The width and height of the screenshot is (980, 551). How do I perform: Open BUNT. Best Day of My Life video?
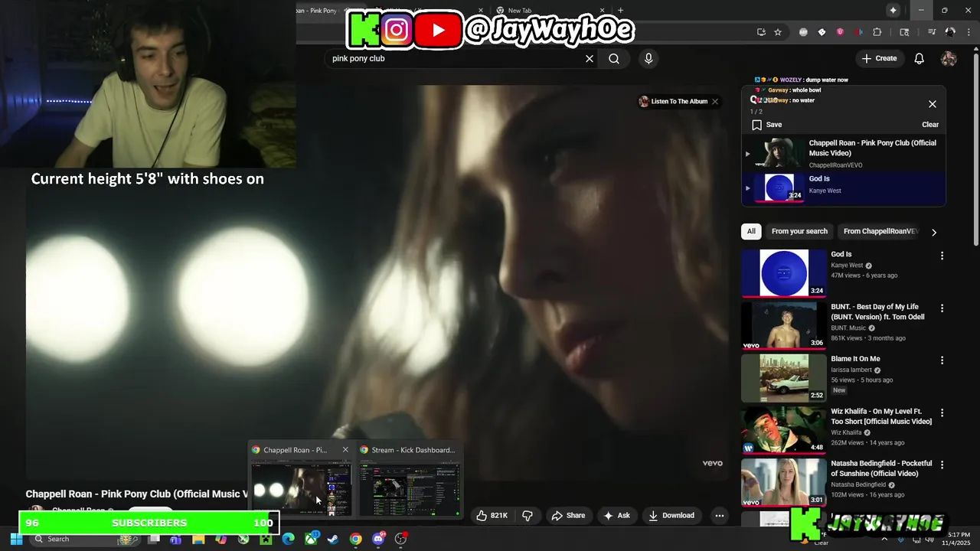784,325
